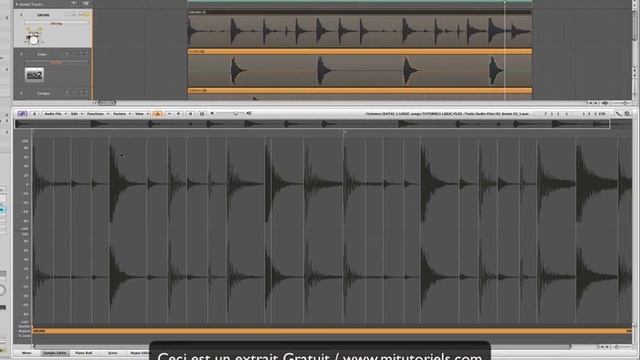The height and width of the screenshot is (360, 640).
Task: Click the second header icon right of Global Tracks
Action: click(x=85, y=4)
